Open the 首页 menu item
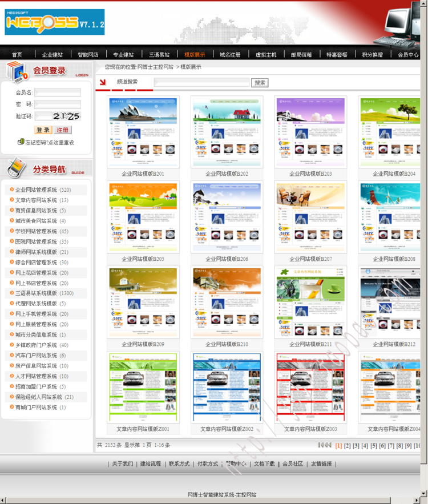Image resolution: width=428 pixels, height=504 pixels. 17,55
